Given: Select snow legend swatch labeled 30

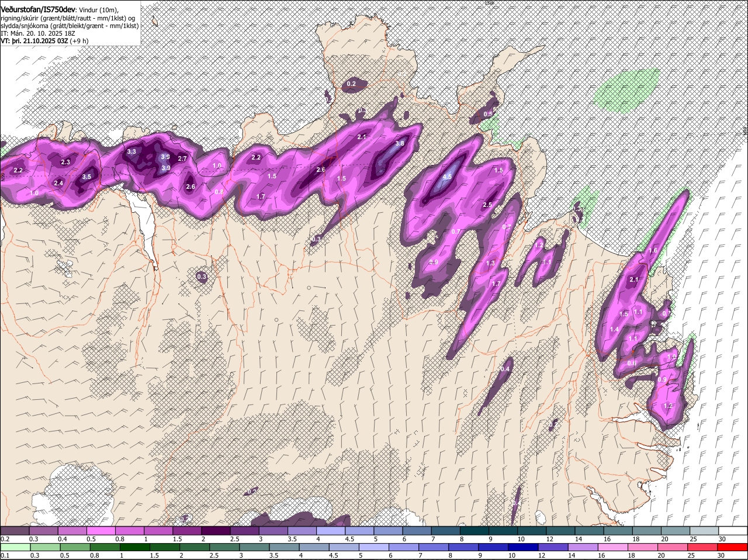Looking at the screenshot, I should (733, 531).
